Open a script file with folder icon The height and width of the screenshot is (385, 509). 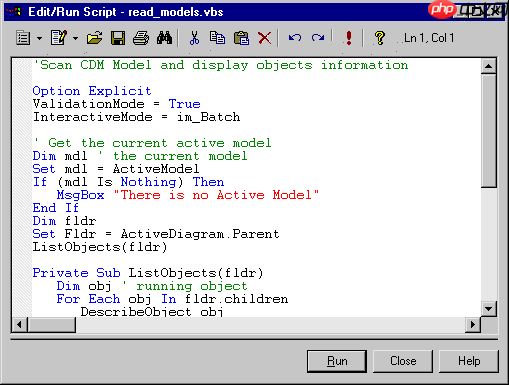click(x=94, y=38)
